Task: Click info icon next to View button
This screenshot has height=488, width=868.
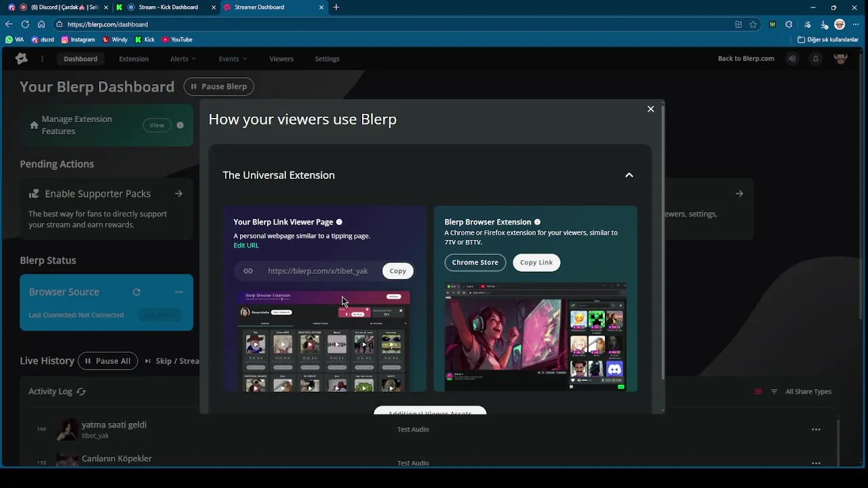Action: 180,125
